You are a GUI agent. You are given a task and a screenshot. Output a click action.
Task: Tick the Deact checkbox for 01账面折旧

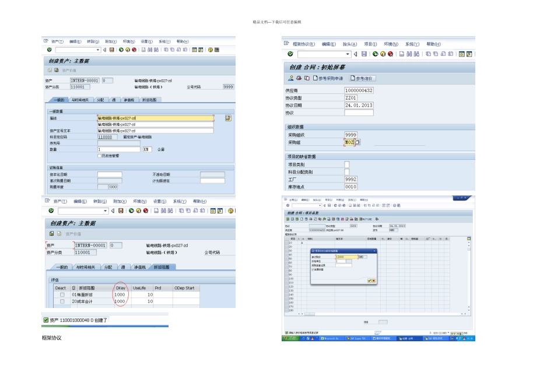point(62,295)
